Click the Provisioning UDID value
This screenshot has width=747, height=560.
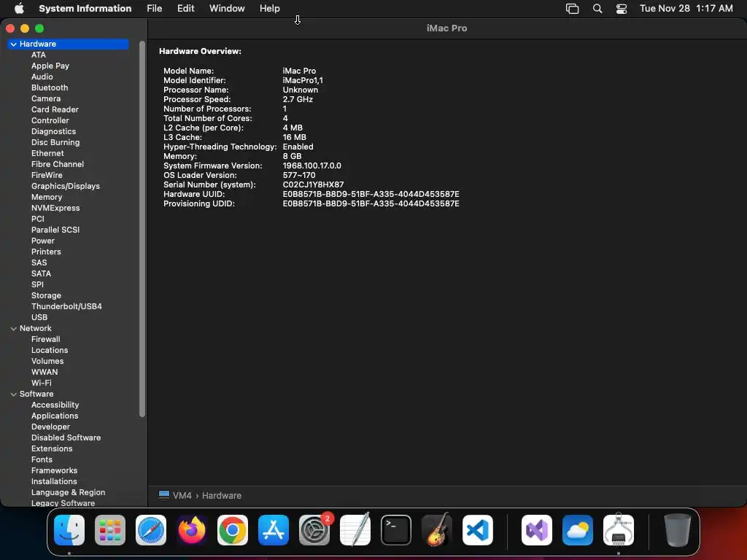coord(371,204)
